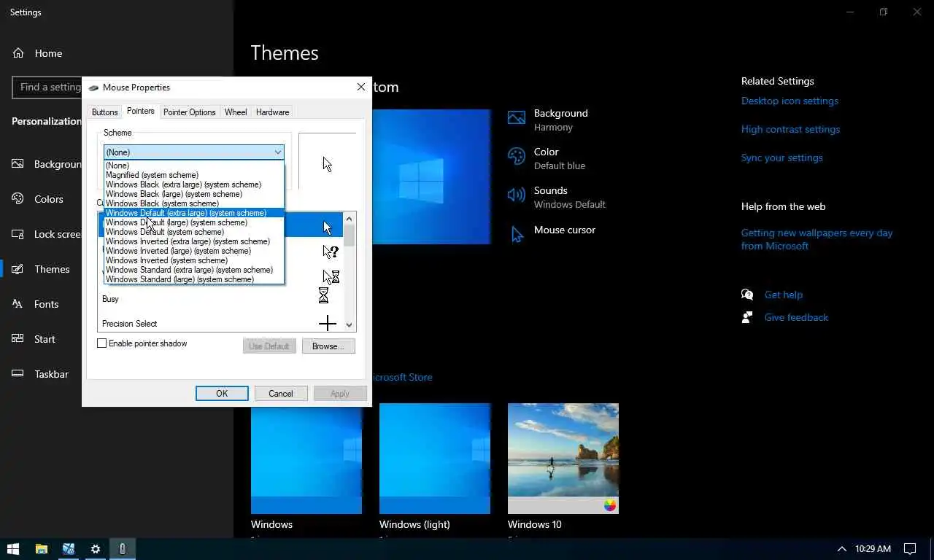The width and height of the screenshot is (934, 560).
Task: Switch to the Pointers tab
Action: click(x=140, y=111)
